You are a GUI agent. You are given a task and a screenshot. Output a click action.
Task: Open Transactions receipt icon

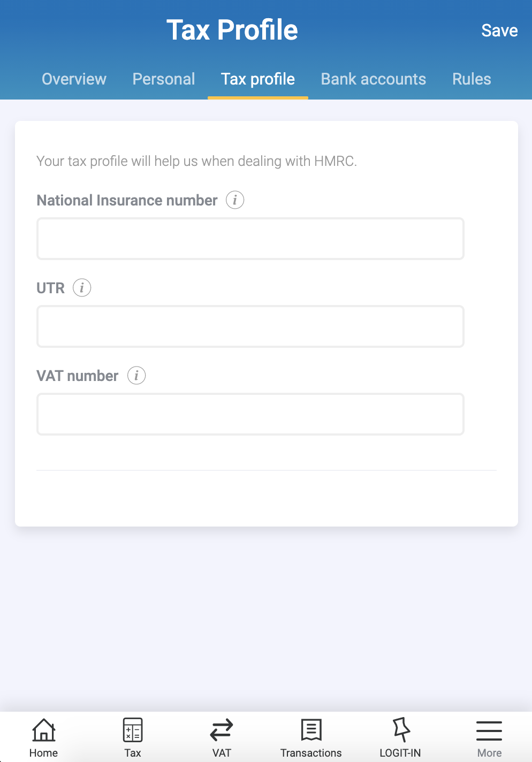(x=311, y=730)
